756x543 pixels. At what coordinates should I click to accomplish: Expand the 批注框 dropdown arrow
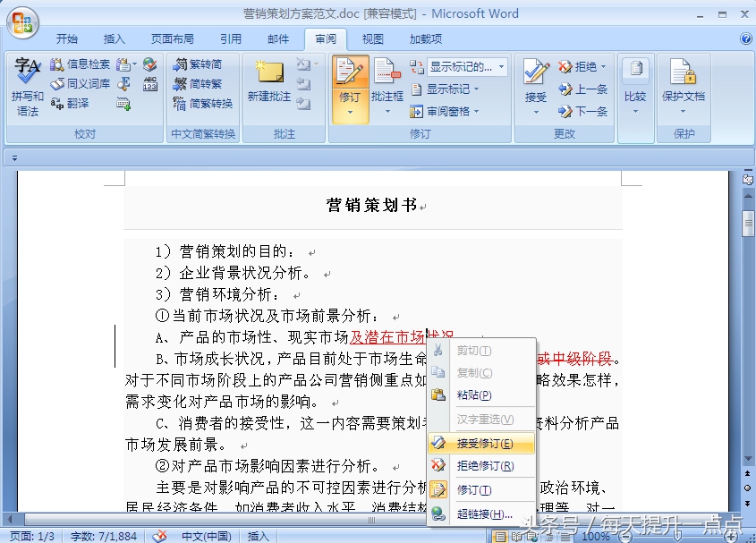pyautogui.click(x=387, y=112)
